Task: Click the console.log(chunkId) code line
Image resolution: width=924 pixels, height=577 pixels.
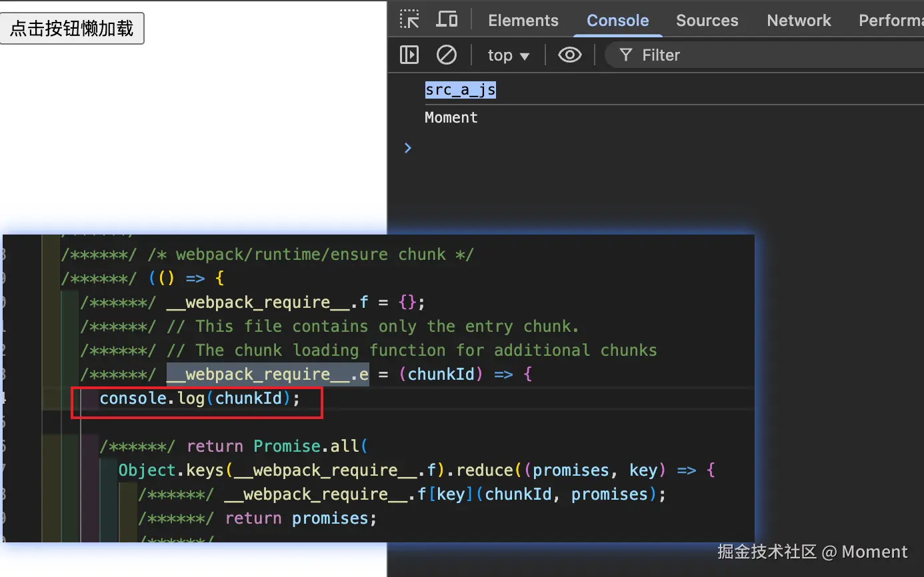Action: 200,398
